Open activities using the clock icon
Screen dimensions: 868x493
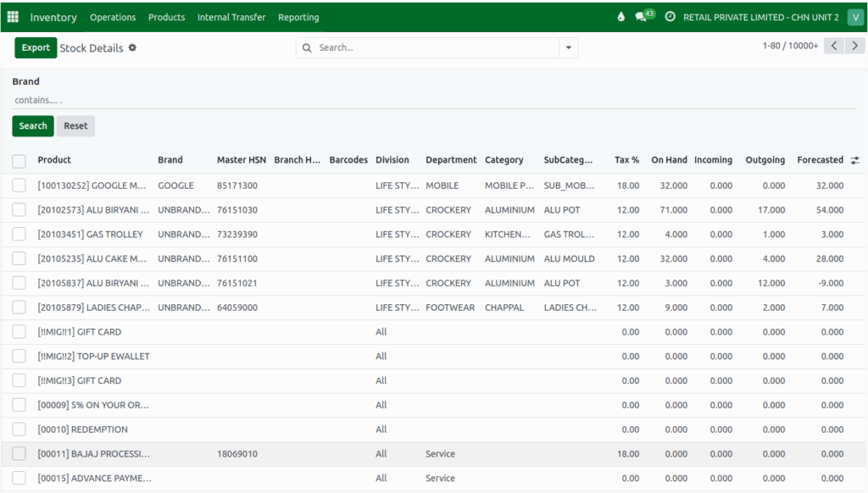(x=671, y=17)
